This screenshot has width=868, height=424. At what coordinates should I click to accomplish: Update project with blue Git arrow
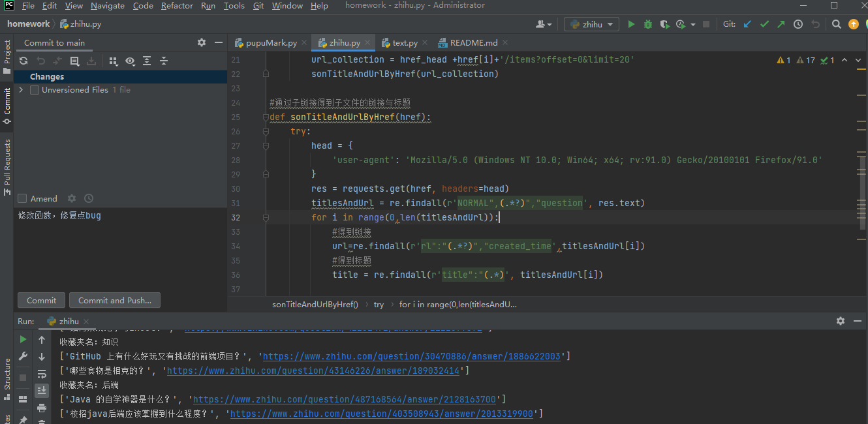coord(748,24)
